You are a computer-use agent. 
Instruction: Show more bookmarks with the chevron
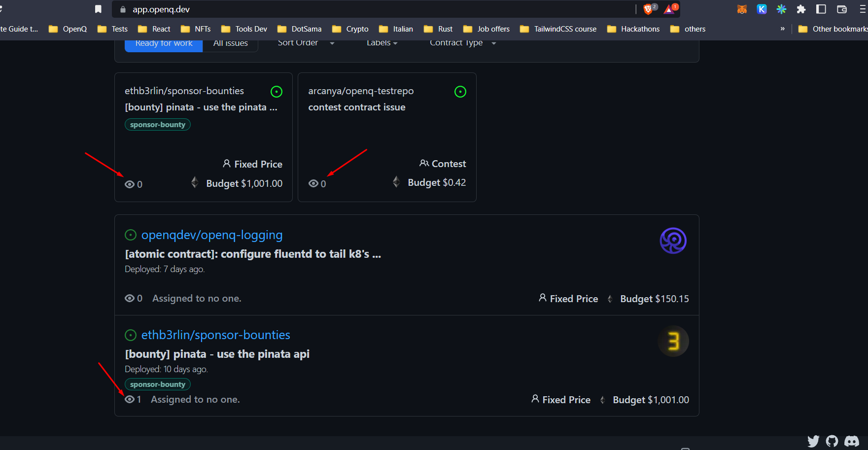click(x=782, y=29)
